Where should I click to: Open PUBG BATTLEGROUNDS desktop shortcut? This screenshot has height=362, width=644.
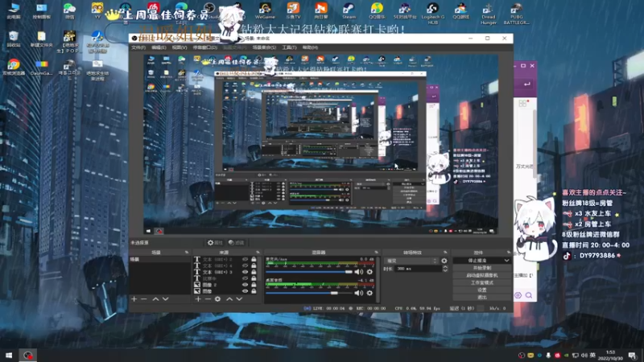pyautogui.click(x=516, y=13)
